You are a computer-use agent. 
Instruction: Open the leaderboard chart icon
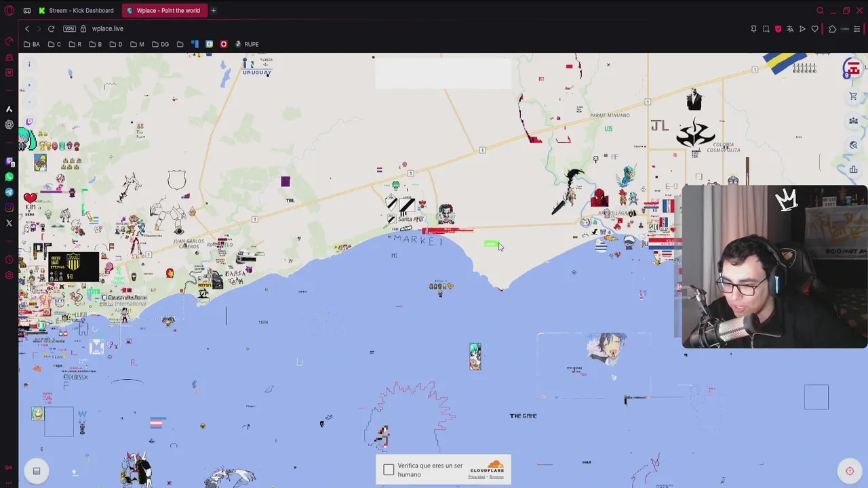(853, 169)
